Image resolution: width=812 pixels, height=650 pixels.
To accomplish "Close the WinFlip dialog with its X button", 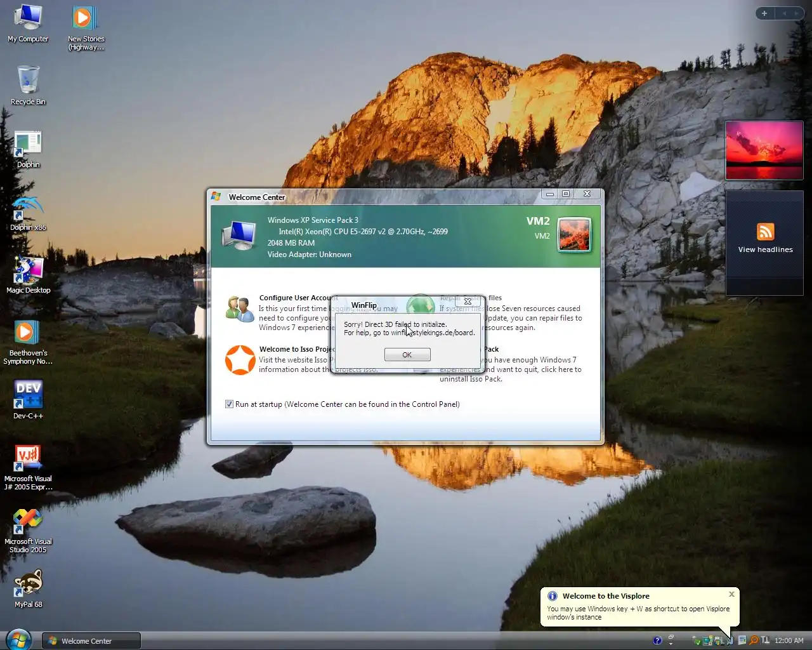I will [468, 302].
